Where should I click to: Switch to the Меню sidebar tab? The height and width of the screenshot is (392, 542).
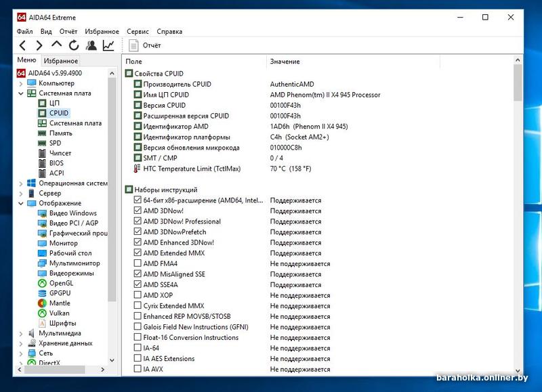point(26,60)
